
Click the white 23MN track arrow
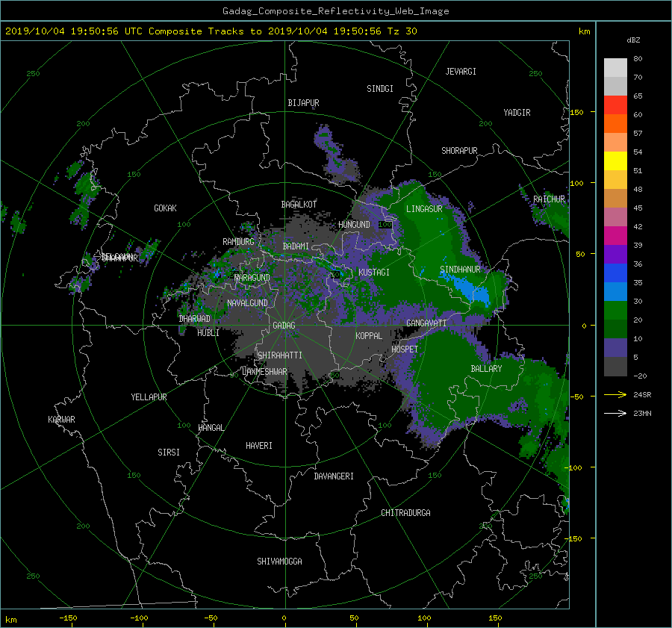[x=615, y=413]
